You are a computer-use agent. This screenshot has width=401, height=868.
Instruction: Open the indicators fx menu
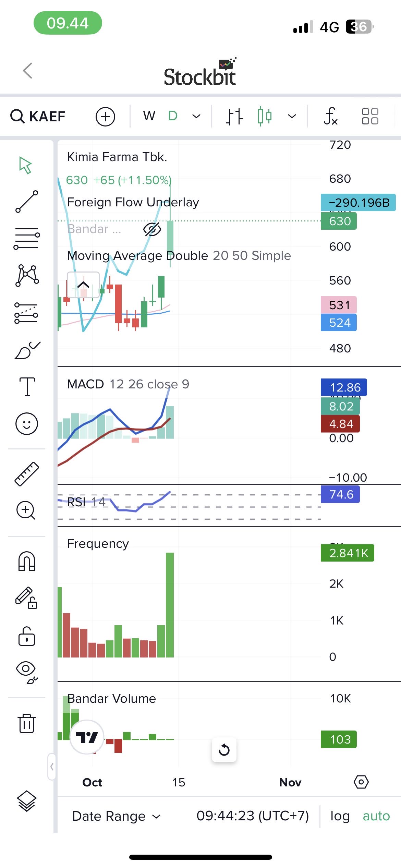[331, 116]
